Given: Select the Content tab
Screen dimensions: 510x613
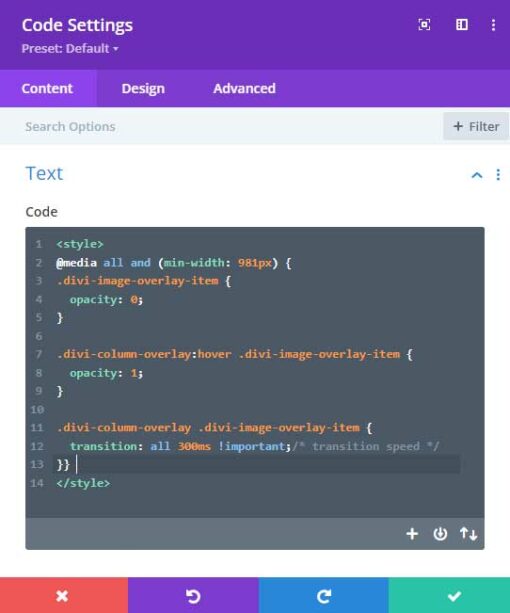Looking at the screenshot, I should [x=47, y=88].
